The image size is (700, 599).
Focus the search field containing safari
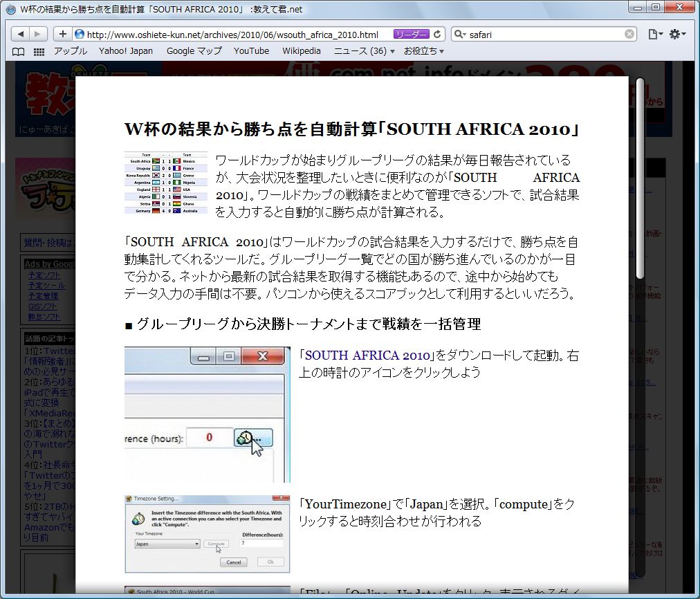[544, 35]
